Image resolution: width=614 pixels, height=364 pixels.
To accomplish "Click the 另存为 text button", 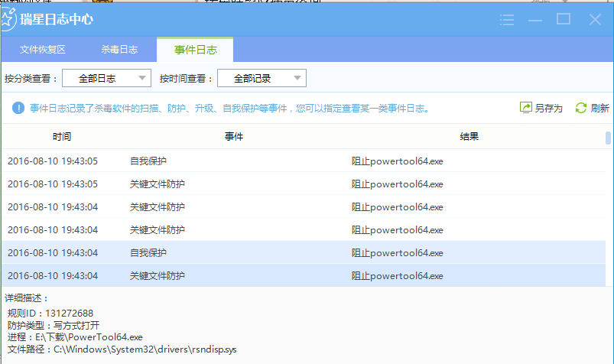I will [548, 108].
